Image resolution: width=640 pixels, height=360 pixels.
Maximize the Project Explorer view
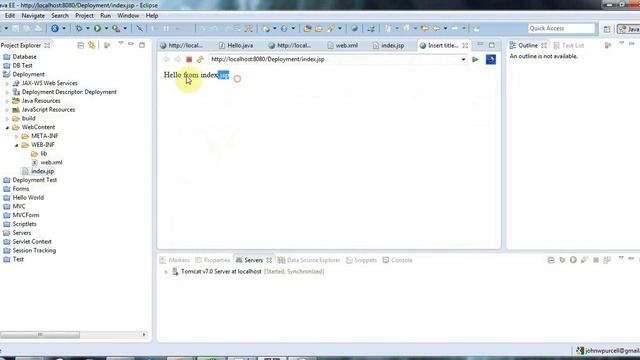click(142, 45)
